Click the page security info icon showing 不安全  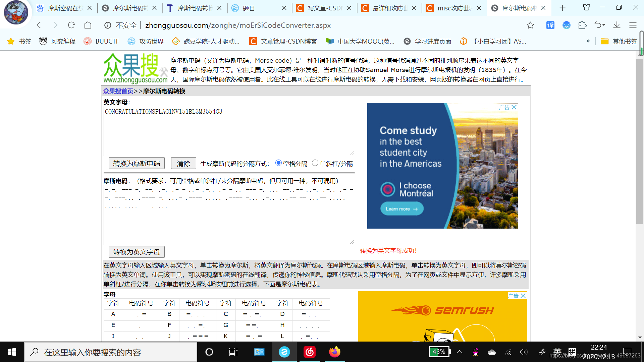pos(107,25)
